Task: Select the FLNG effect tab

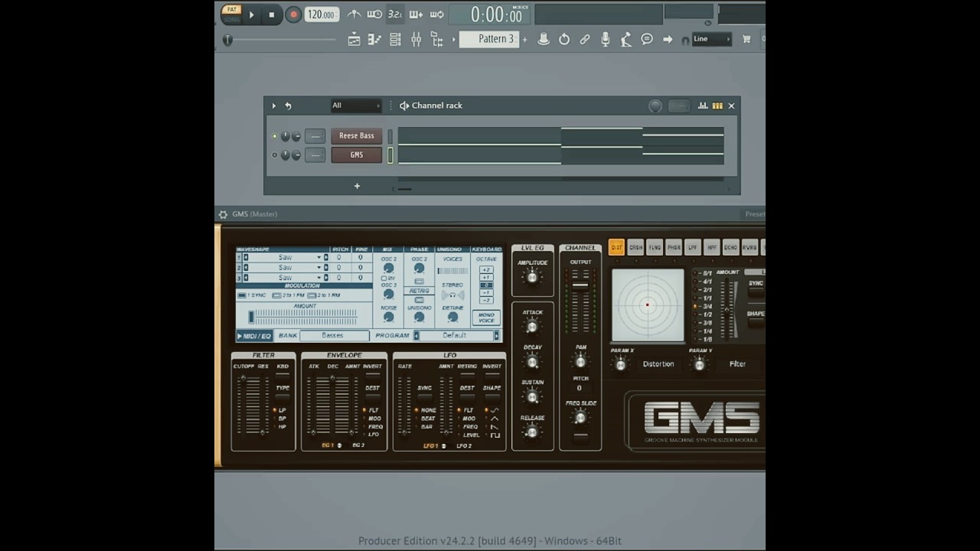Action: point(655,247)
